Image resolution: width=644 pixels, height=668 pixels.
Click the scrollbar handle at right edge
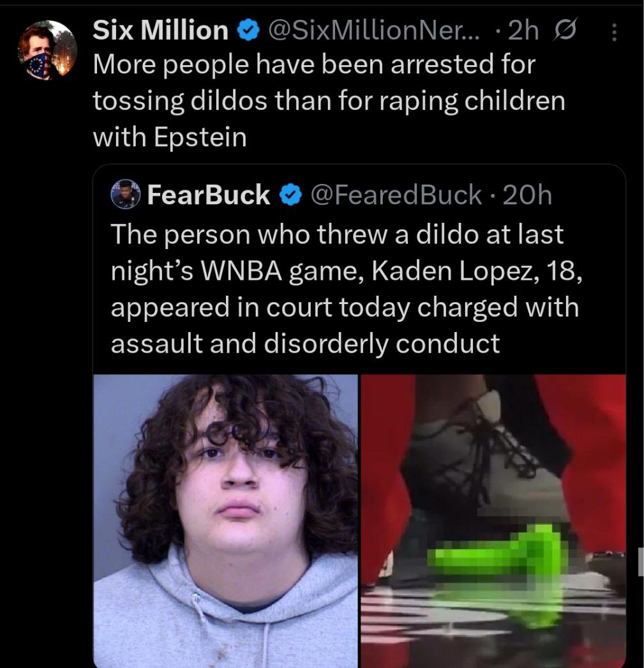pyautogui.click(x=641, y=562)
